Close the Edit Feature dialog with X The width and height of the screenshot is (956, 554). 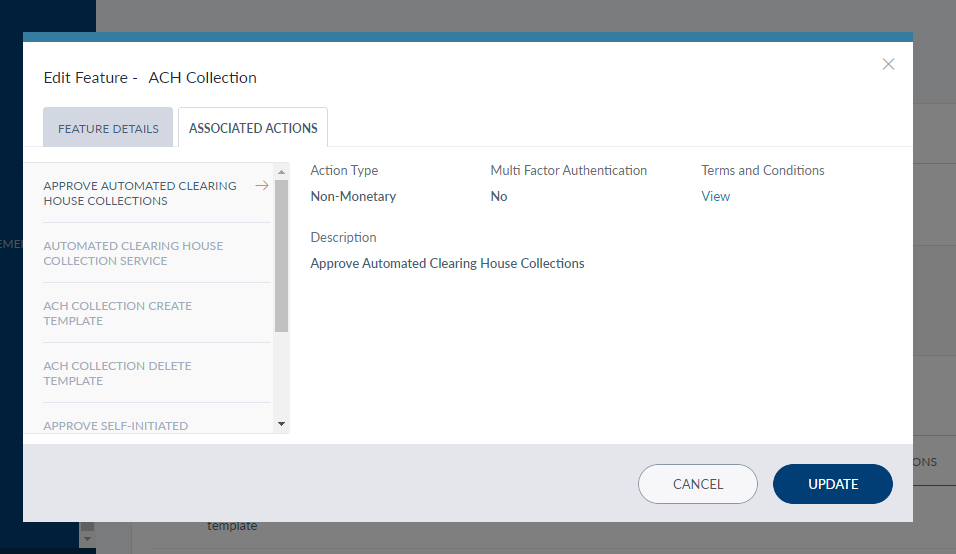(x=888, y=64)
